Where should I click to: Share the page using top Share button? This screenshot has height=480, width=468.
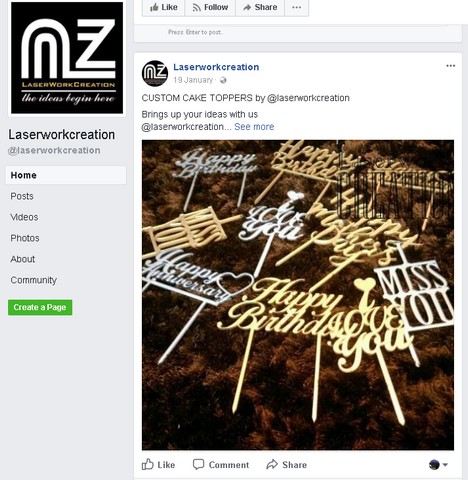[x=260, y=7]
